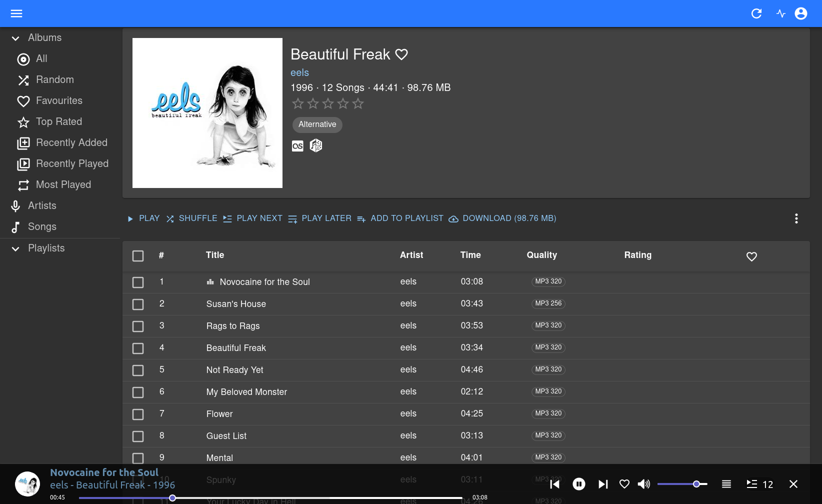Sort by the Rating column header
822x504 pixels.
coord(637,255)
